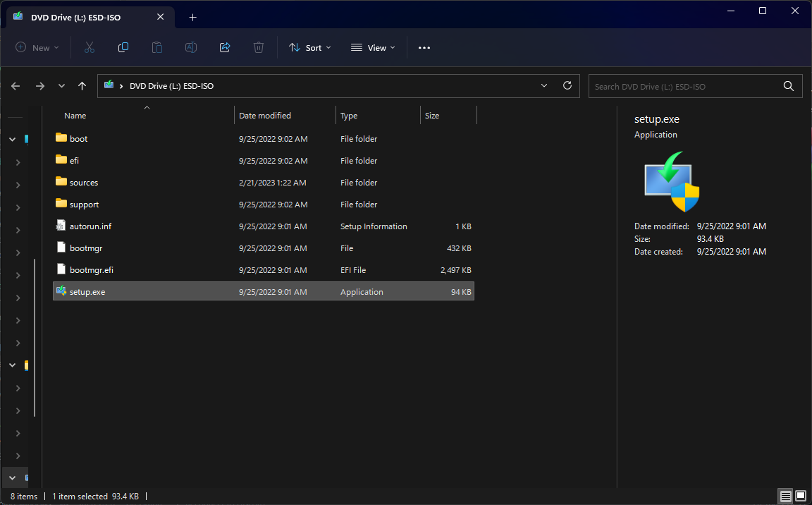Open the New dropdown menu
The width and height of the screenshot is (812, 505).
pos(37,48)
